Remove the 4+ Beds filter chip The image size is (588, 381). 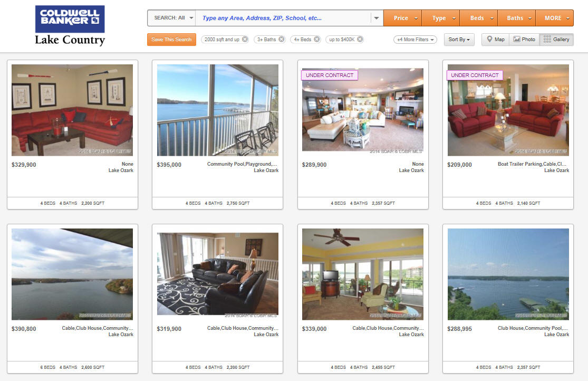(317, 40)
